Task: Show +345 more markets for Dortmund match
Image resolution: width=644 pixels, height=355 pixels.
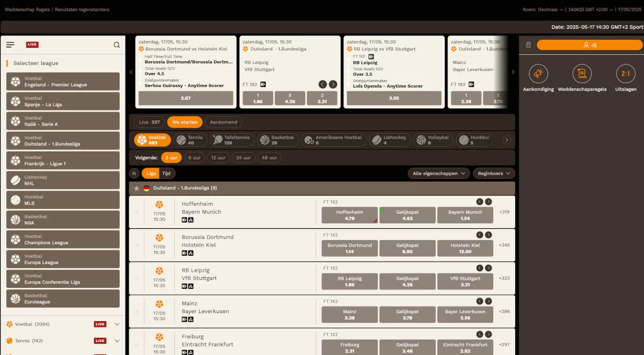Action: (x=504, y=245)
